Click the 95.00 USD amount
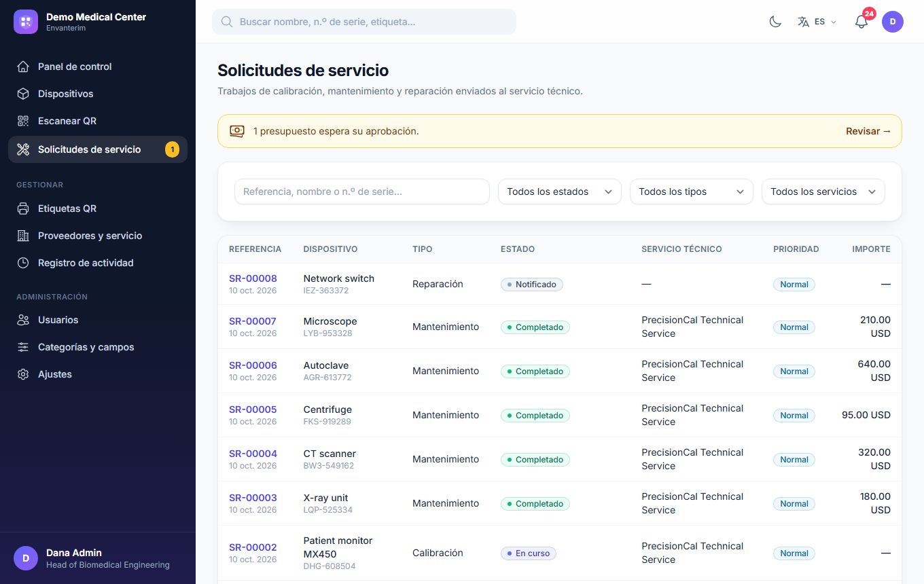 click(866, 415)
